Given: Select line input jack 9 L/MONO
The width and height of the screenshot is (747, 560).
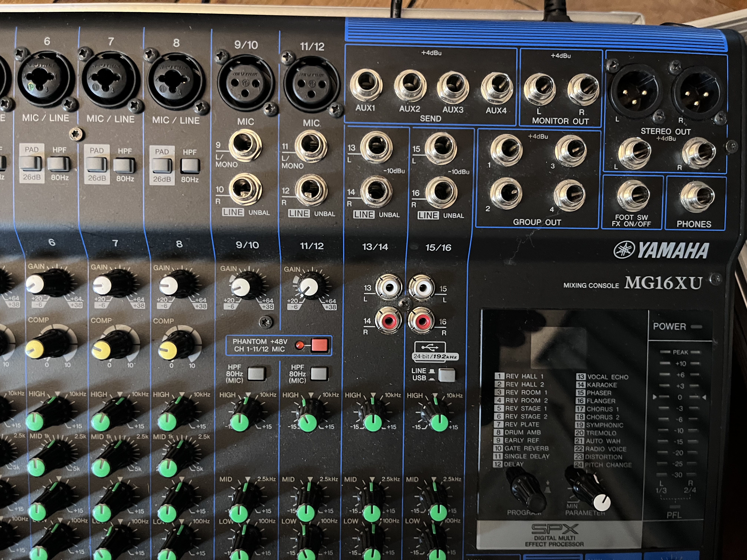Looking at the screenshot, I should click(245, 146).
